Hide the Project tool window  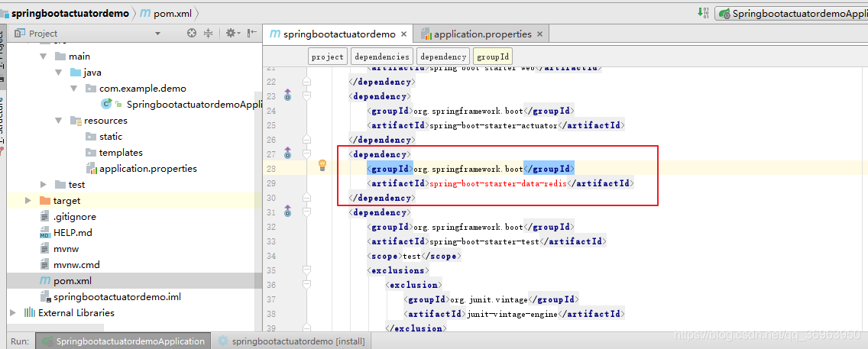tap(252, 33)
